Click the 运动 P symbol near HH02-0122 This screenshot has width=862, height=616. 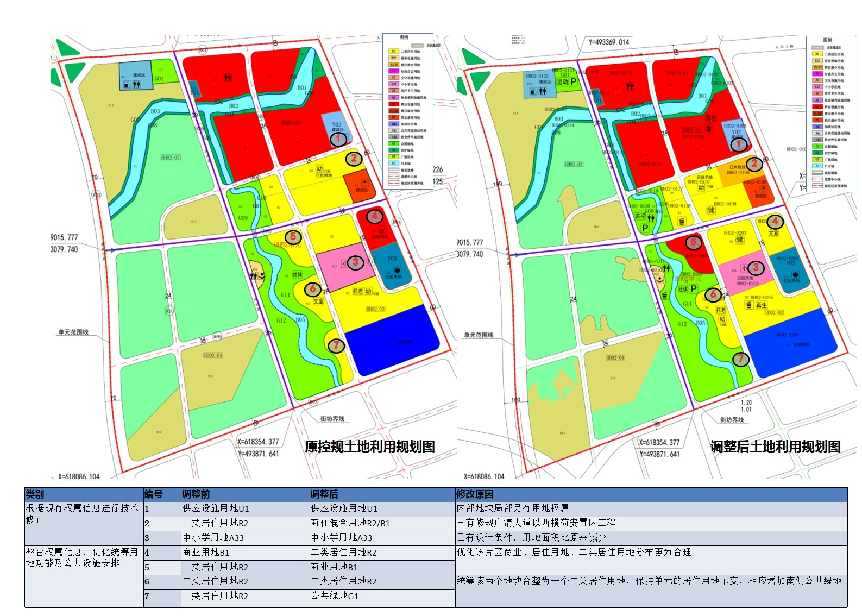574,81
